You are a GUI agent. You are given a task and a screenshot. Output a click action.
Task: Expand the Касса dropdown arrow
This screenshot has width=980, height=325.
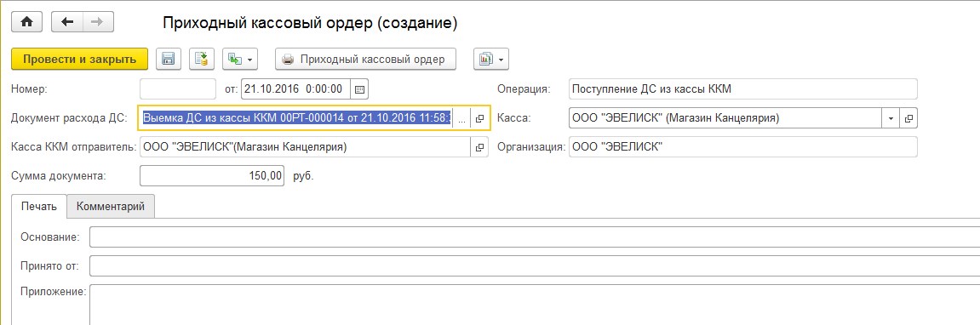(x=890, y=118)
